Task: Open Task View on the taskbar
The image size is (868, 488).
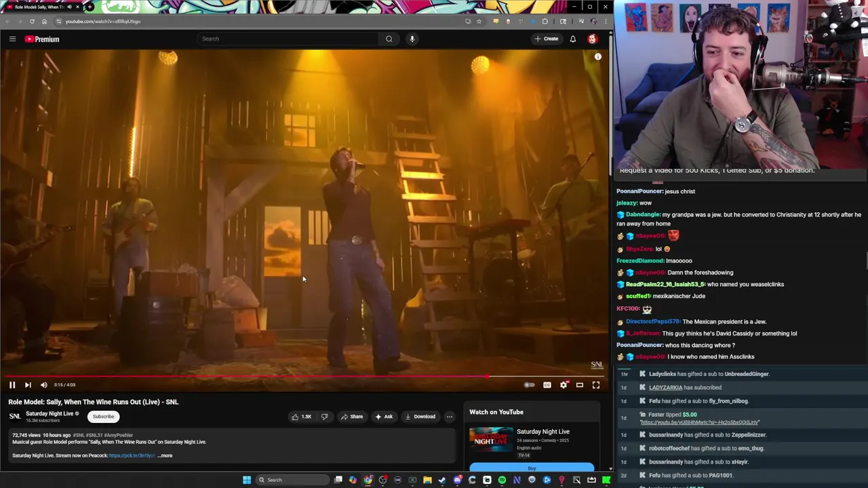Action: [x=338, y=480]
